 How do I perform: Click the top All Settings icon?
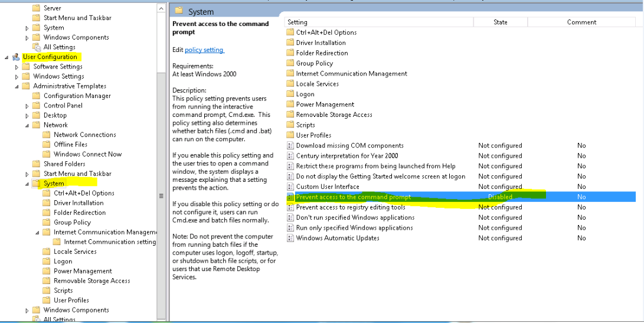pyautogui.click(x=36, y=47)
